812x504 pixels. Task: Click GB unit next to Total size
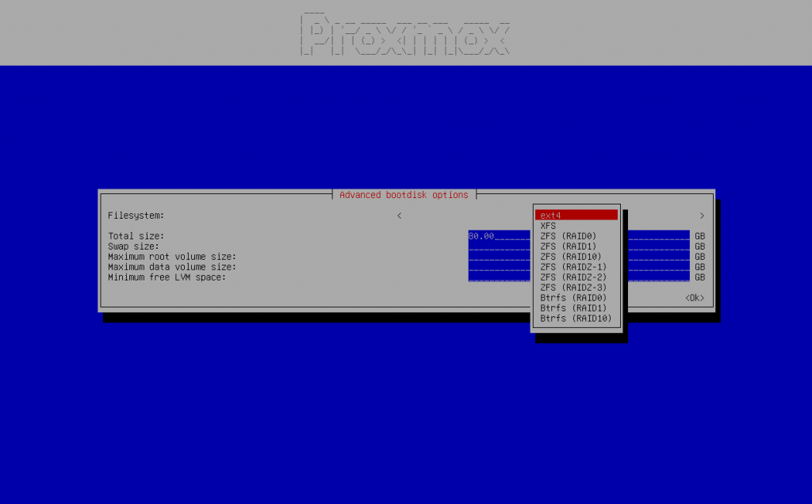[x=699, y=236]
